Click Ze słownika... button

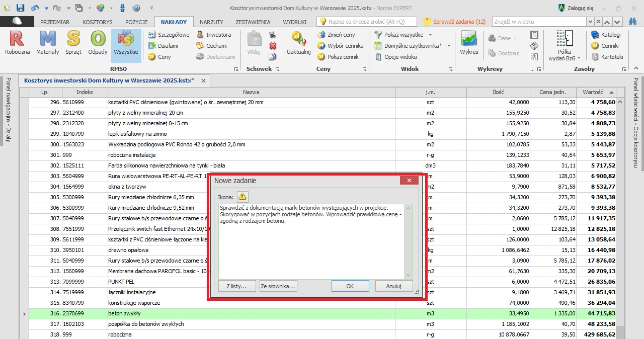[x=278, y=286]
